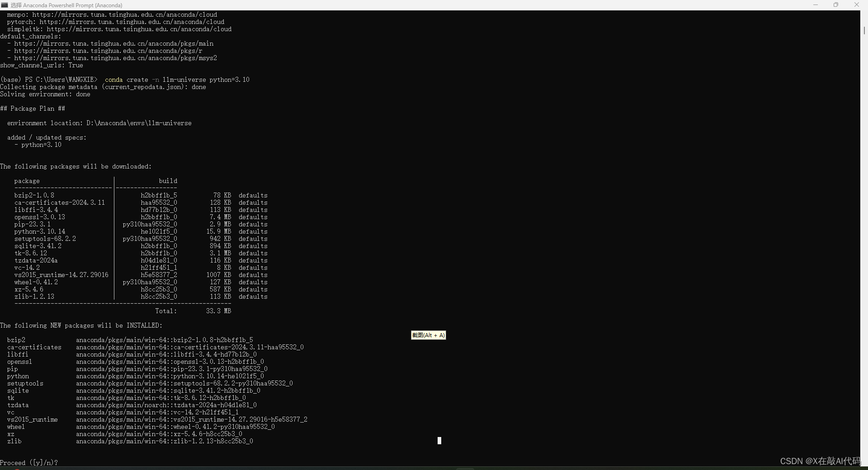Image resolution: width=868 pixels, height=470 pixels.
Task: Click the environment location D:\Anaconda\envs\llm-universe line
Action: 99,123
